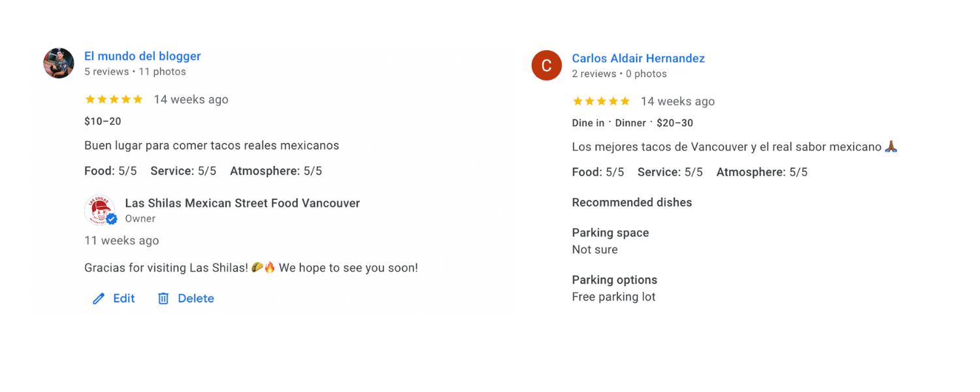The width and height of the screenshot is (980, 392).
Task: Click El mundo del blogger's profile photo
Action: pos(59,63)
